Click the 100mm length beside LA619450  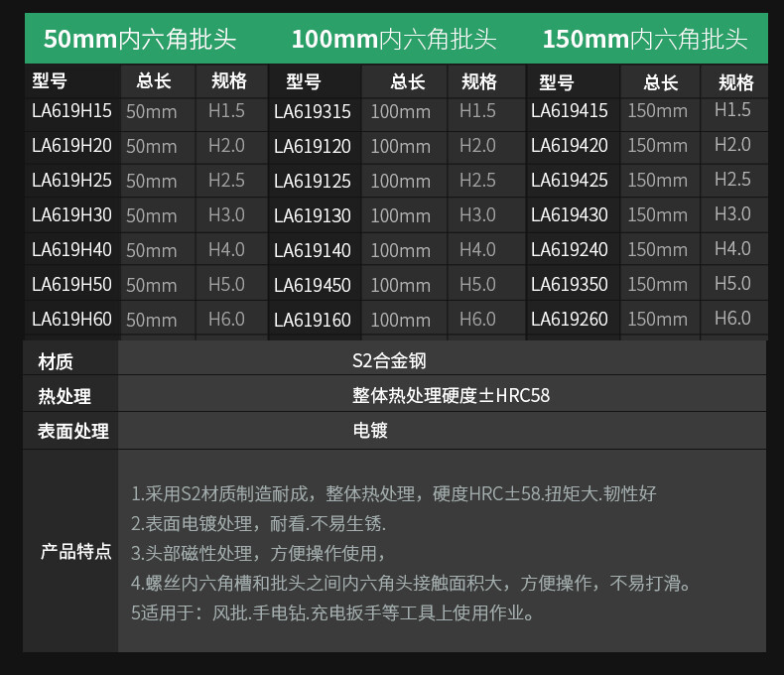(x=401, y=285)
